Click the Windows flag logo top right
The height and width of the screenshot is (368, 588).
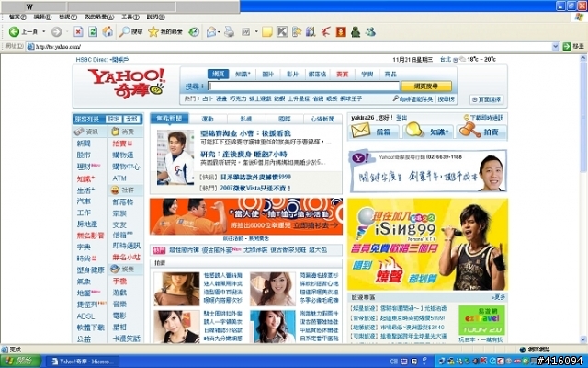coord(580,17)
